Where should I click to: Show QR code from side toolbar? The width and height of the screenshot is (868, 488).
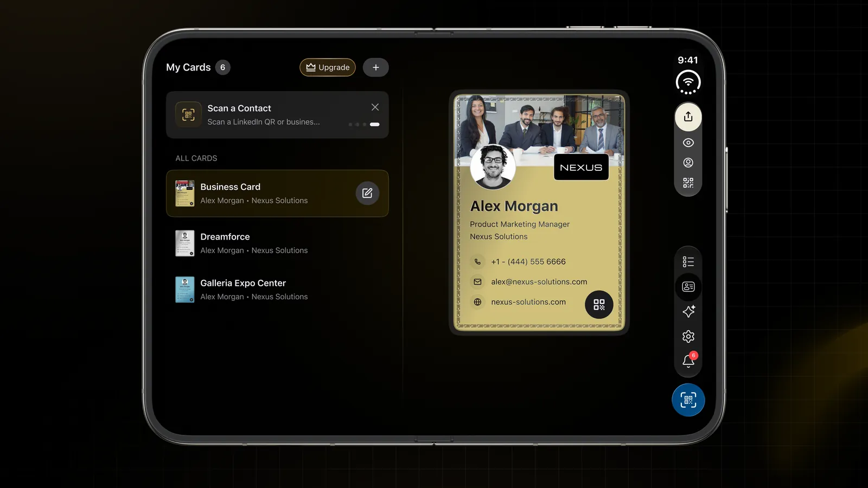tap(688, 183)
